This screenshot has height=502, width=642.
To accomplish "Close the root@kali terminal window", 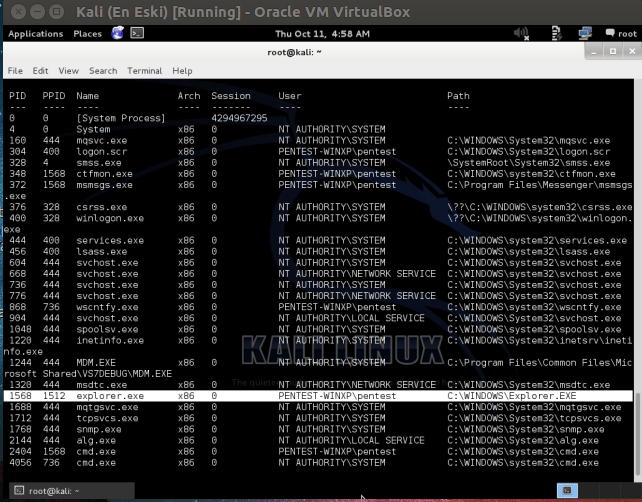I will click(632, 51).
